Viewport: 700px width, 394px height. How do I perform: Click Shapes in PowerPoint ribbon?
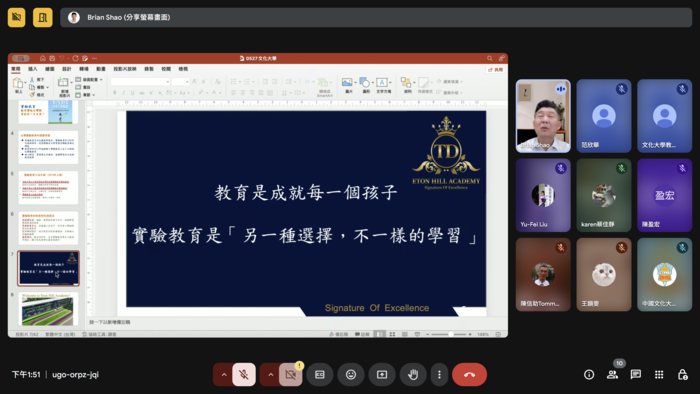tap(366, 85)
